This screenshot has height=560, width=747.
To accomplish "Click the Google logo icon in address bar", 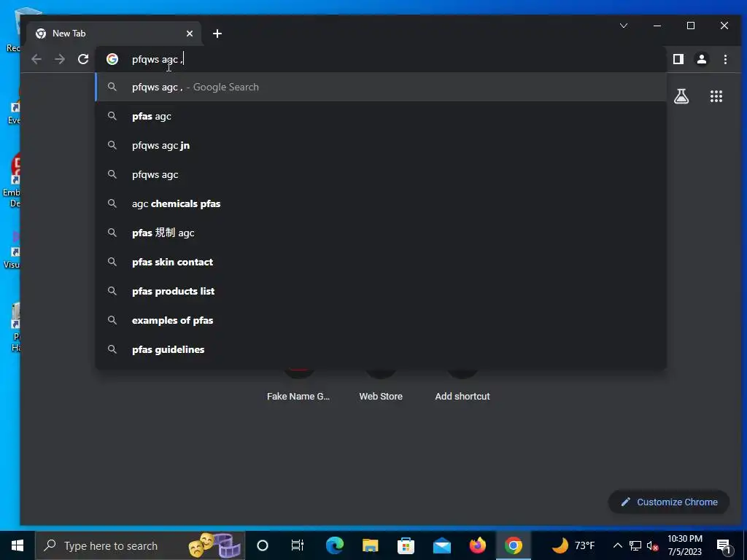I will click(112, 59).
